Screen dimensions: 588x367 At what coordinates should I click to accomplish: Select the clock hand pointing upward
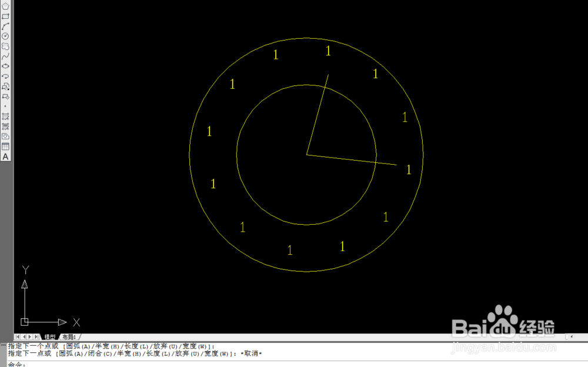[318, 115]
